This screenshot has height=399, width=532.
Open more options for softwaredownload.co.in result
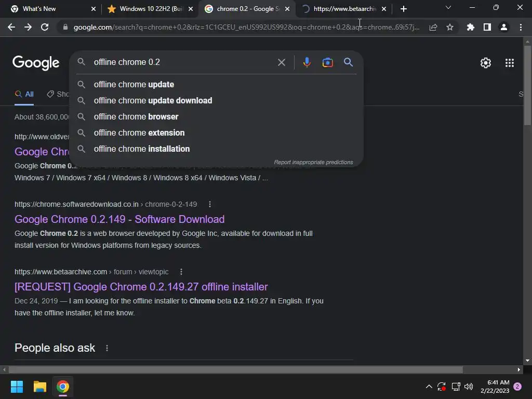click(x=210, y=204)
